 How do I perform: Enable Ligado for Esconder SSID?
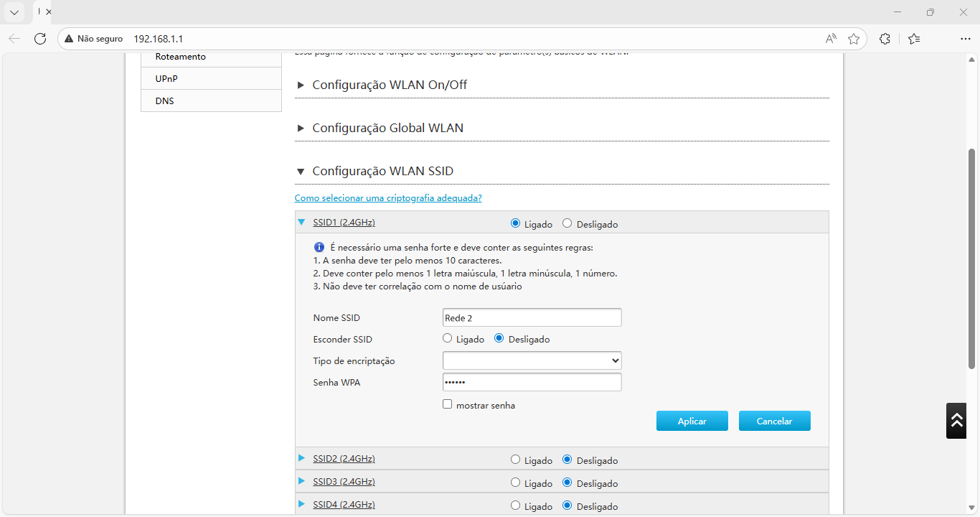(447, 337)
